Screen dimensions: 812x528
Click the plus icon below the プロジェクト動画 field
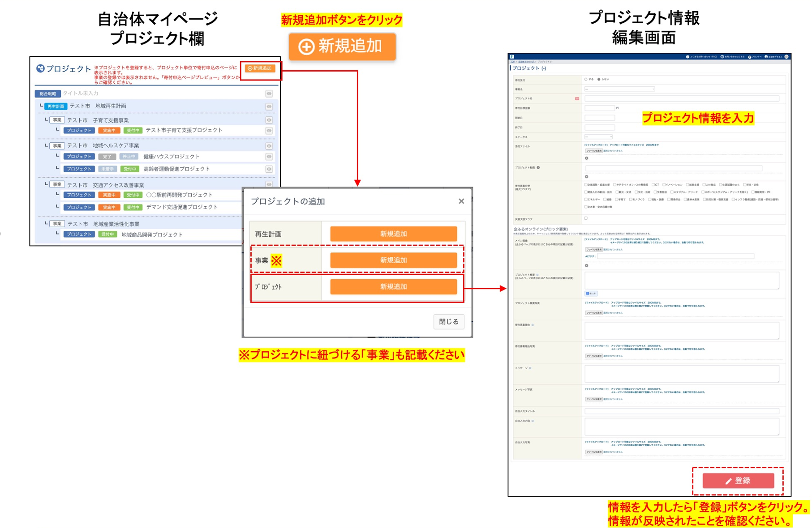click(586, 176)
